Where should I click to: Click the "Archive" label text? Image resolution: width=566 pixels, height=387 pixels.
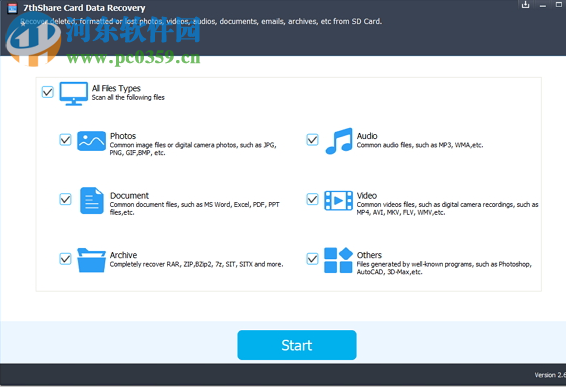coord(123,255)
